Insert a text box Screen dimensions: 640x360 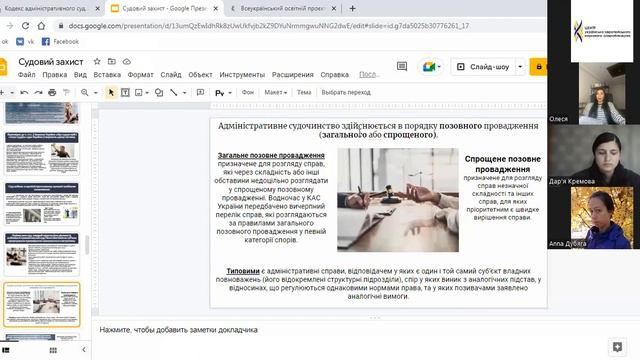click(x=125, y=93)
